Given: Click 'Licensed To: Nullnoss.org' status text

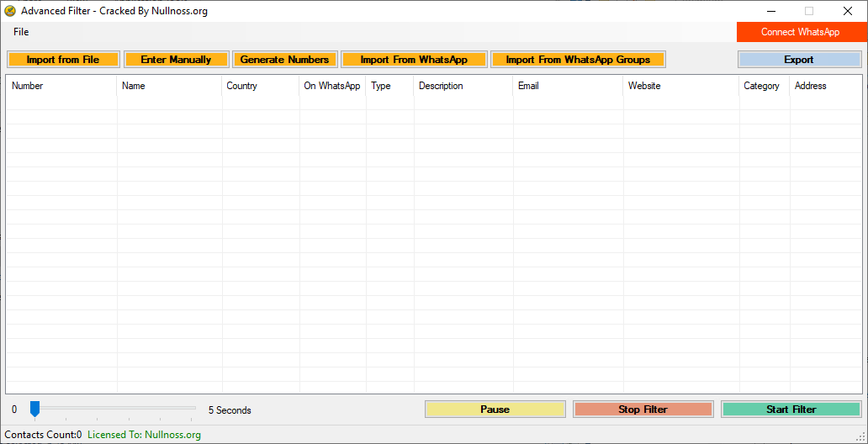Looking at the screenshot, I should pyautogui.click(x=144, y=435).
